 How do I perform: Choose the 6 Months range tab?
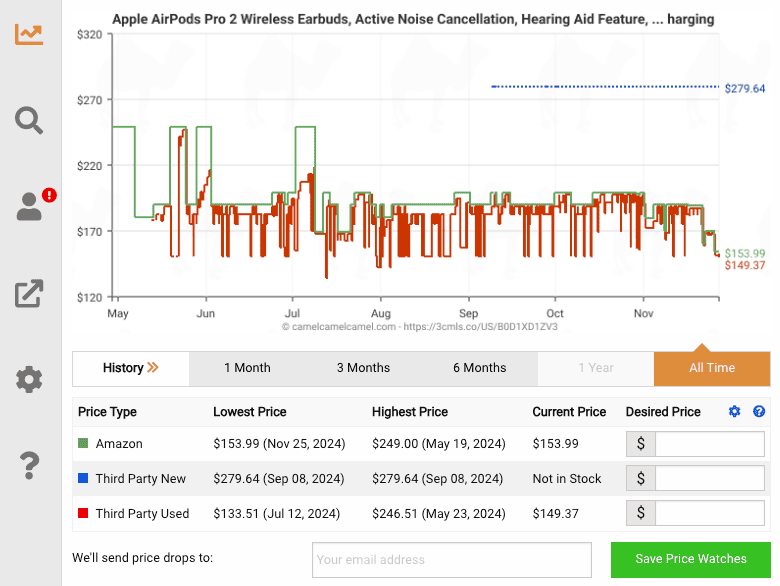[x=479, y=368]
